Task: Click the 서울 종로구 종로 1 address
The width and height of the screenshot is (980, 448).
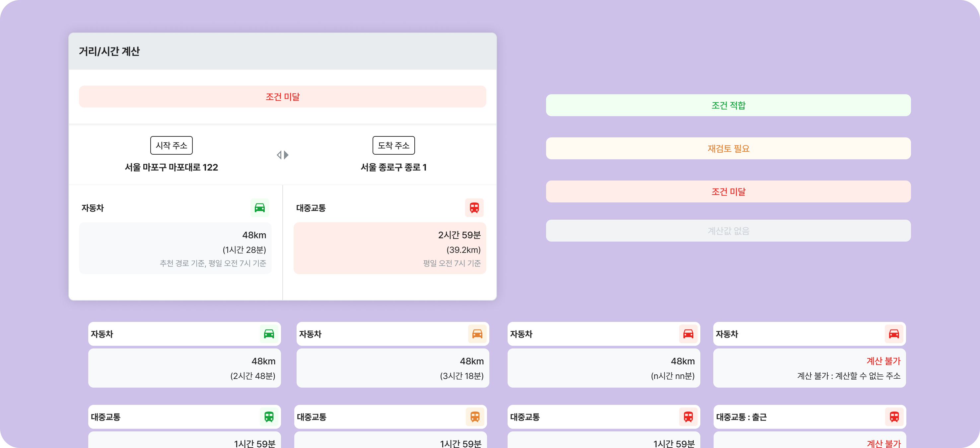Action: 393,167
